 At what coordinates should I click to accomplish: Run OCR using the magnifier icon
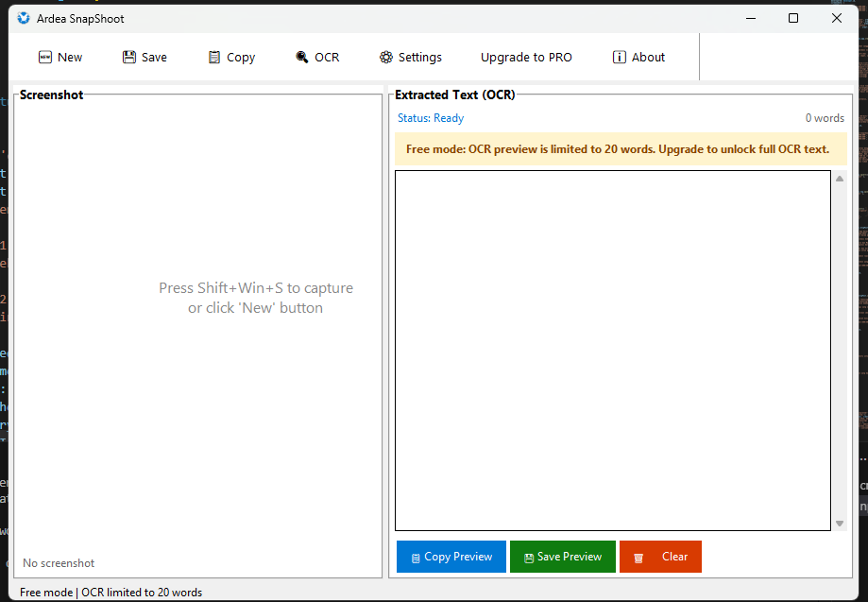(302, 58)
